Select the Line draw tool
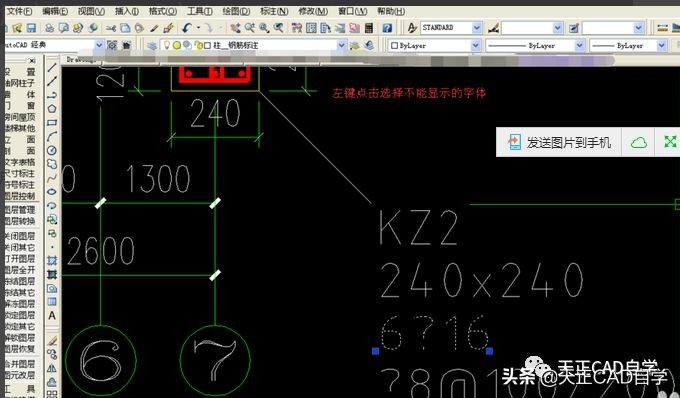The image size is (680, 398). (52, 67)
